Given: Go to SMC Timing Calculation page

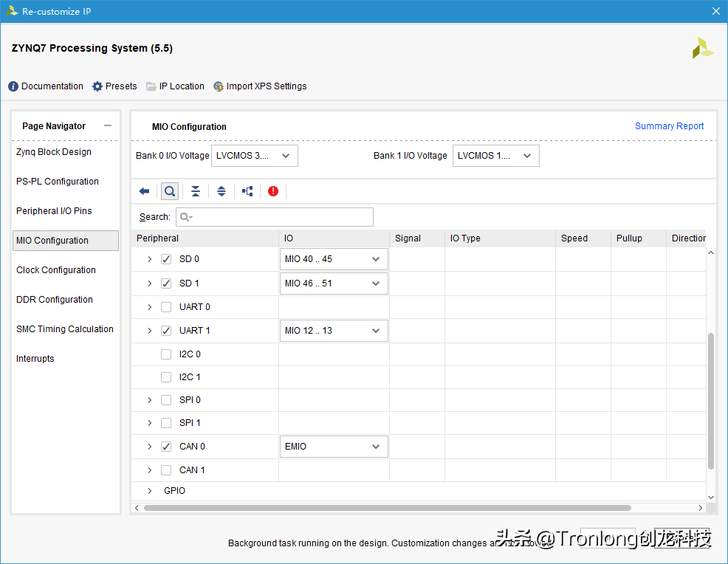Looking at the screenshot, I should point(64,329).
